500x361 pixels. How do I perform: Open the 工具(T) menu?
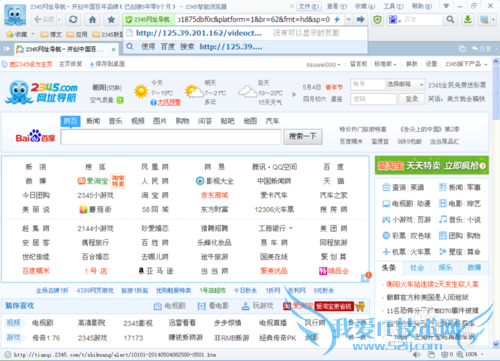click(x=393, y=6)
